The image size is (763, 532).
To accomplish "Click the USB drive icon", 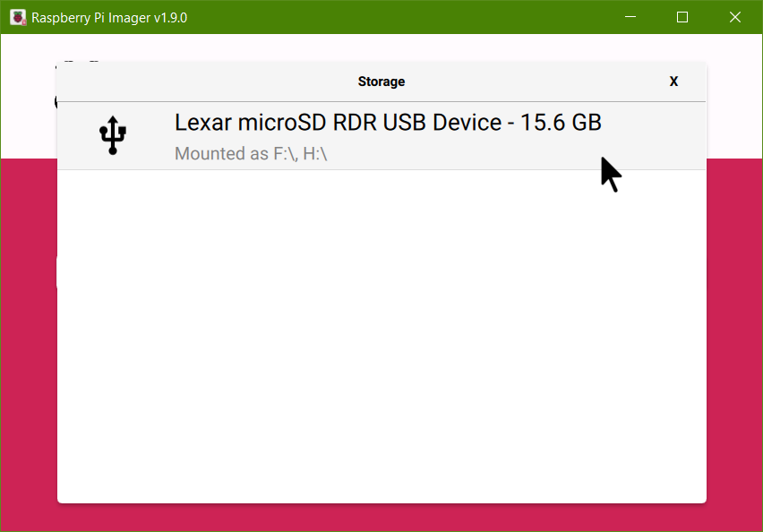I will tap(113, 135).
